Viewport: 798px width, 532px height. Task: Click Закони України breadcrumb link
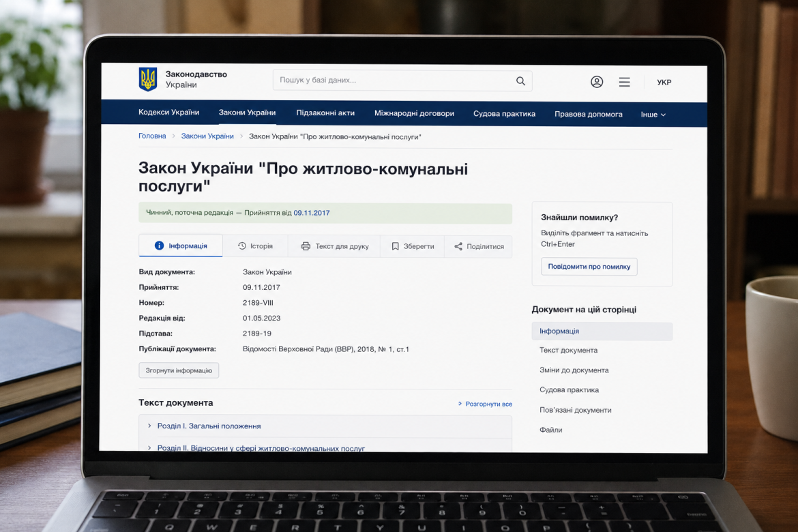tap(207, 136)
